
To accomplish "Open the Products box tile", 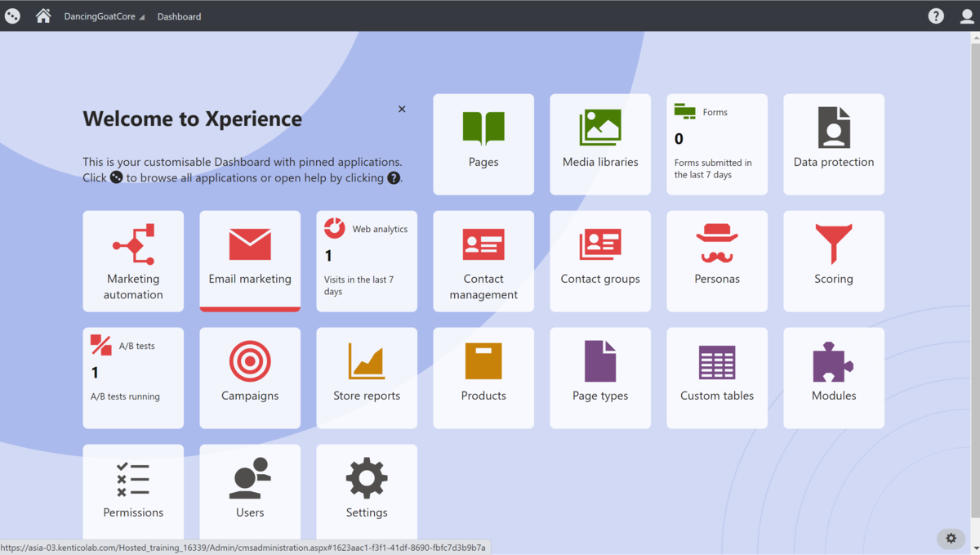I will click(483, 378).
